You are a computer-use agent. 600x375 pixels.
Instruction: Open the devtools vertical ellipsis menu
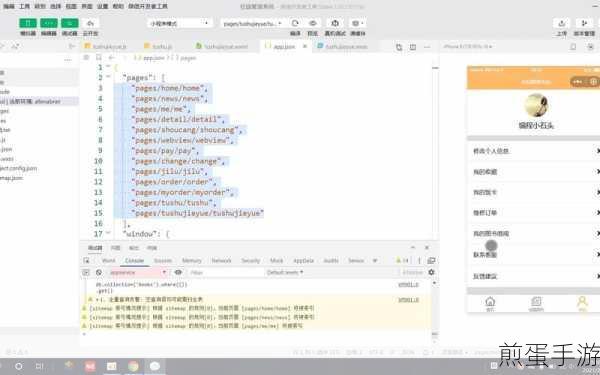[x=419, y=261]
